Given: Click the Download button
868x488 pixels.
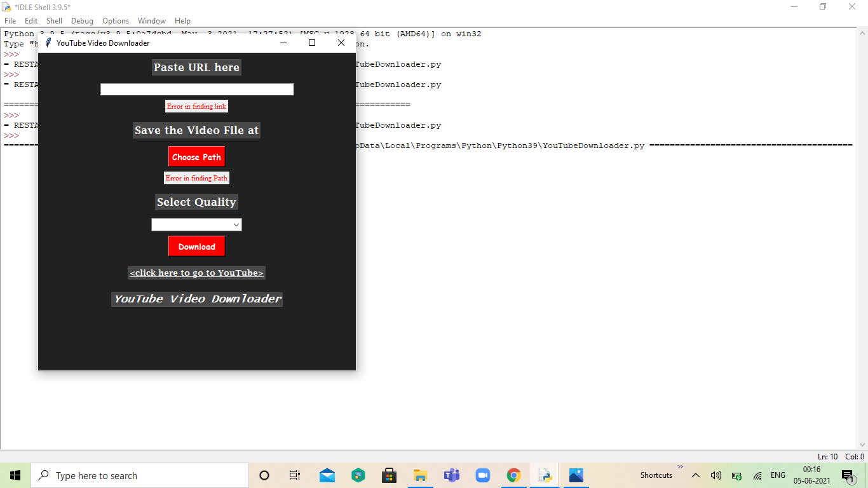Looking at the screenshot, I should [196, 246].
